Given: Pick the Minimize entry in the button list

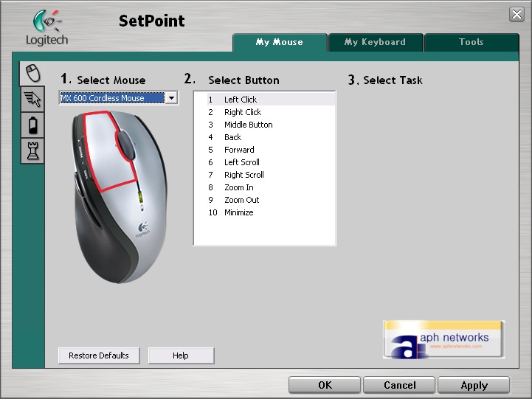Looking at the screenshot, I should [238, 212].
